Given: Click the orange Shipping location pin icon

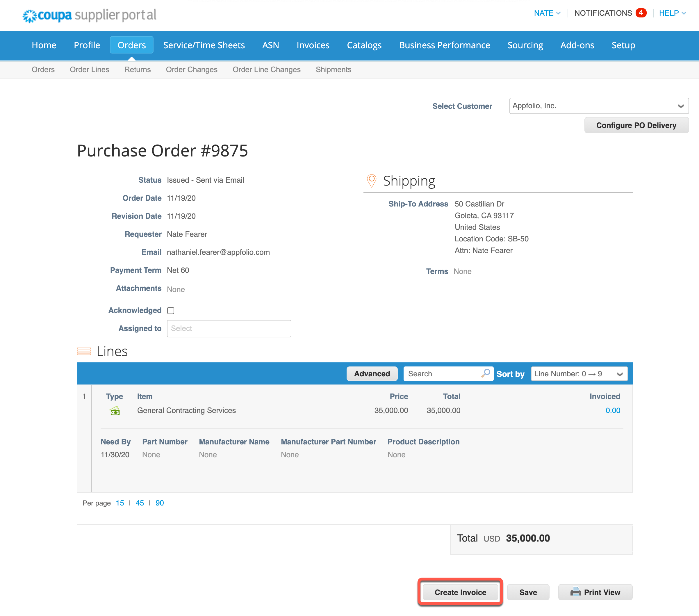Looking at the screenshot, I should tap(371, 181).
